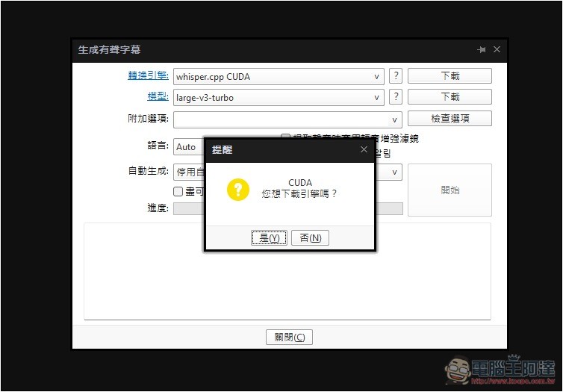Image resolution: width=563 pixels, height=392 pixels.
Task: Close the 提醒 reminder dialog
Action: click(364, 149)
